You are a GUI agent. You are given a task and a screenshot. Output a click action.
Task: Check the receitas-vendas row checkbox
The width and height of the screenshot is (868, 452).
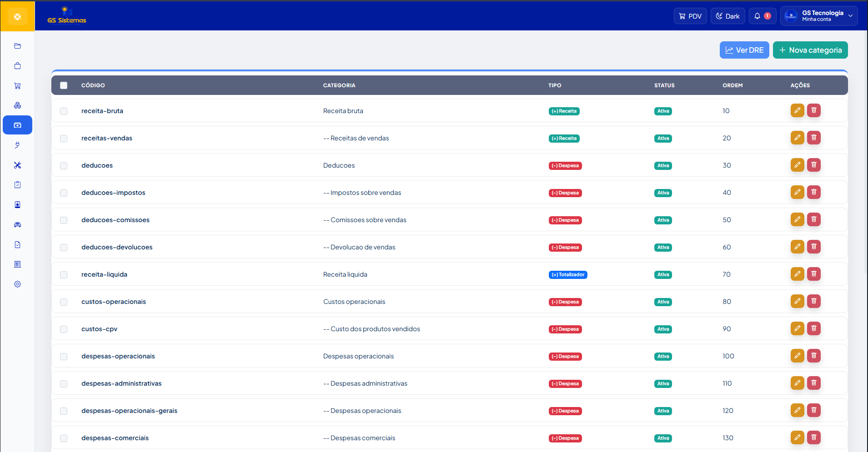tap(64, 139)
